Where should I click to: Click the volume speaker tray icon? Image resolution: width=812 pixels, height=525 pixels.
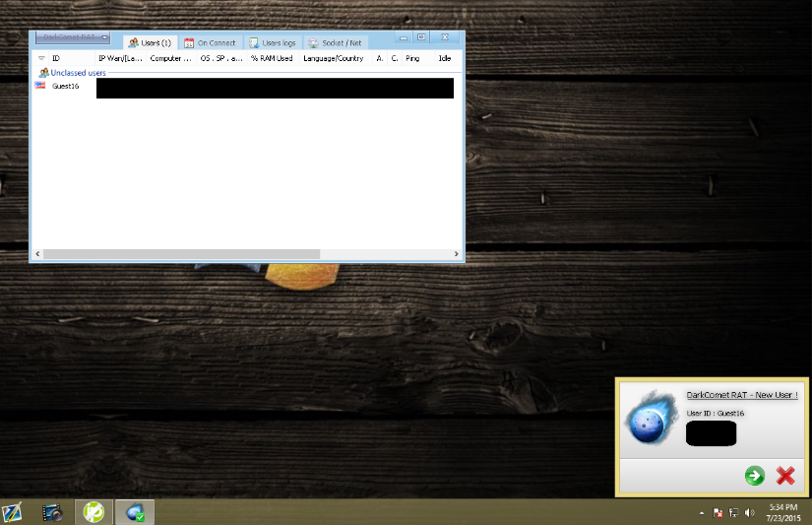click(x=749, y=512)
